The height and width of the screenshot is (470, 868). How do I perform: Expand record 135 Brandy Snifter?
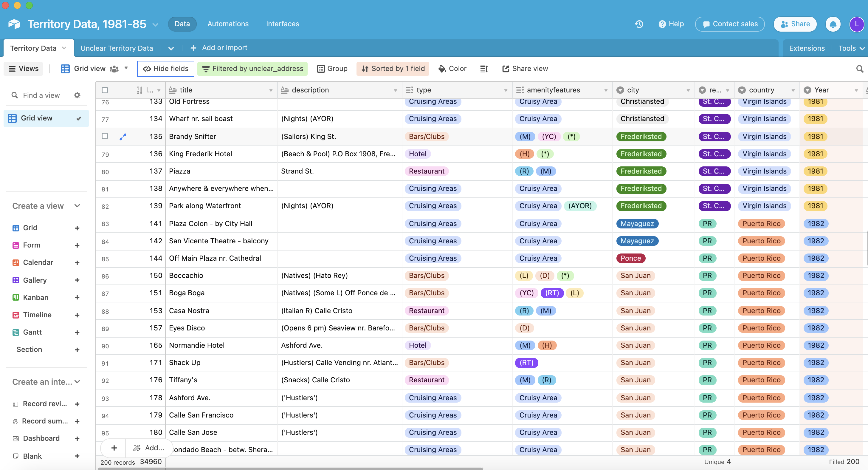tap(123, 137)
